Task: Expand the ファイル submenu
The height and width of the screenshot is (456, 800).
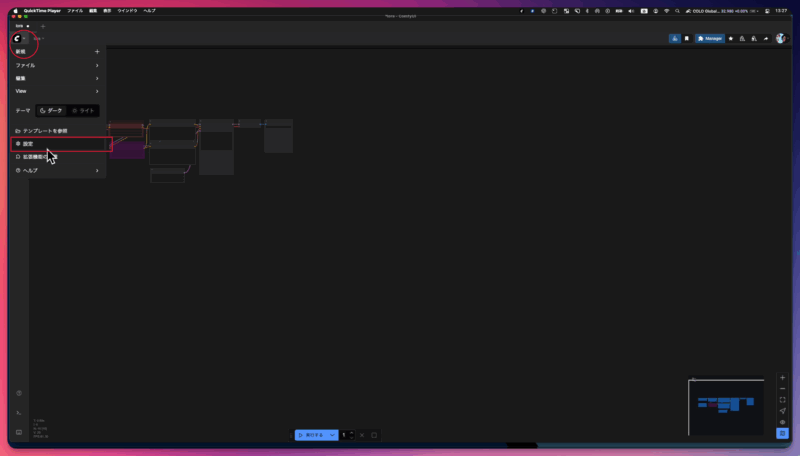Action: click(x=57, y=65)
